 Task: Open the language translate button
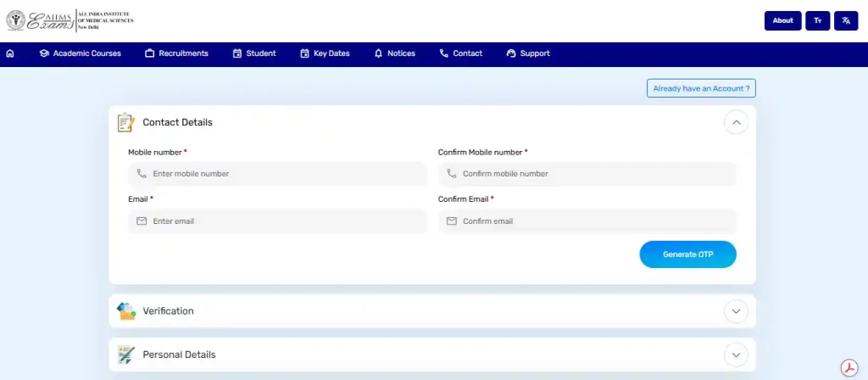click(846, 20)
